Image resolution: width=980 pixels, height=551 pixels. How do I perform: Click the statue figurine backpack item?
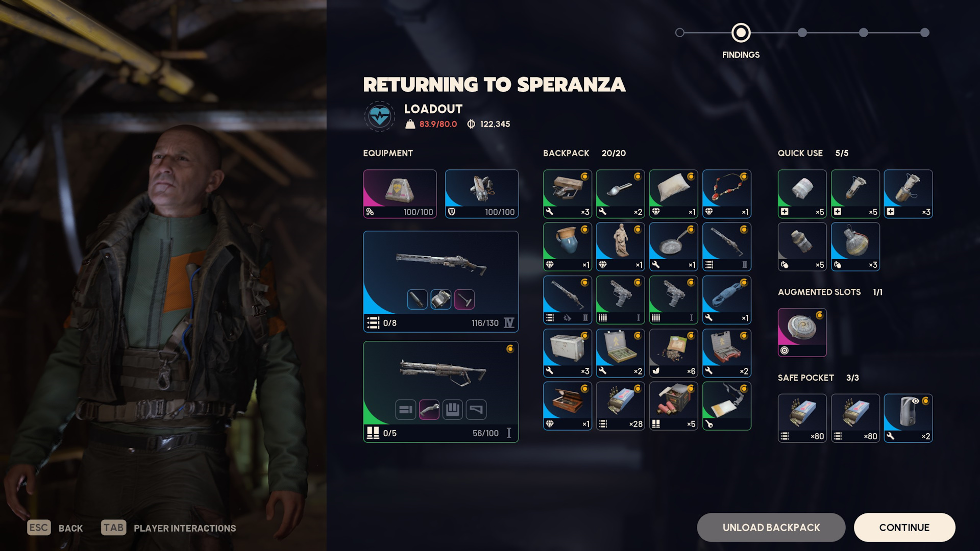point(620,247)
